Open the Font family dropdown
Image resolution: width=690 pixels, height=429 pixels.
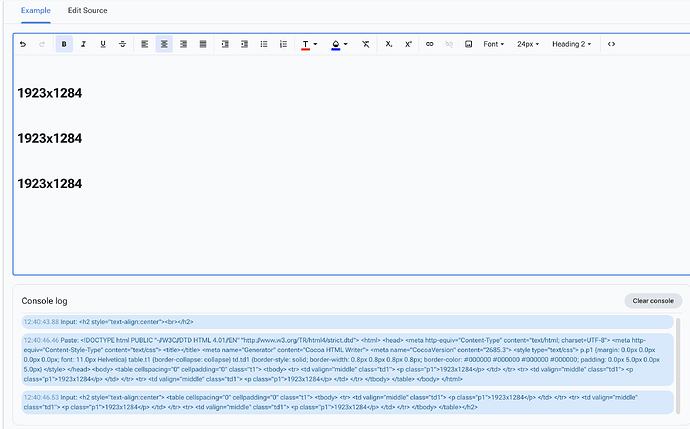pyautogui.click(x=494, y=44)
